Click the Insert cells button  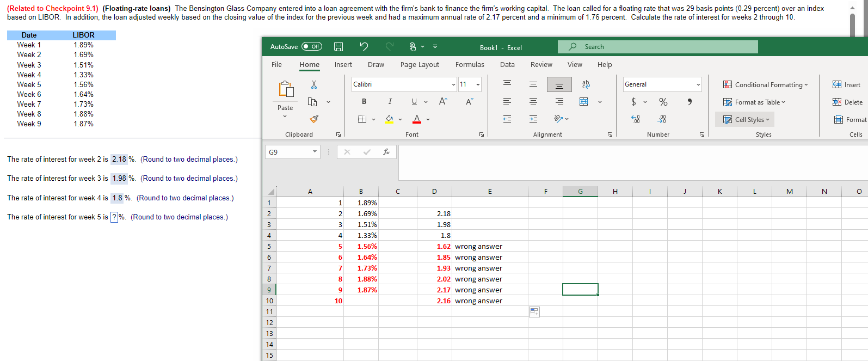coord(847,84)
